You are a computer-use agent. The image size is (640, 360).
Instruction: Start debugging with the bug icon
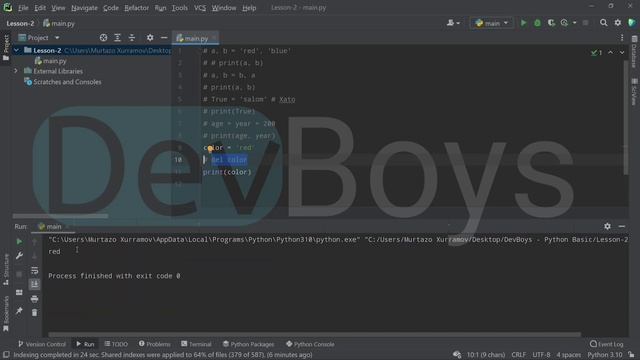click(x=537, y=23)
